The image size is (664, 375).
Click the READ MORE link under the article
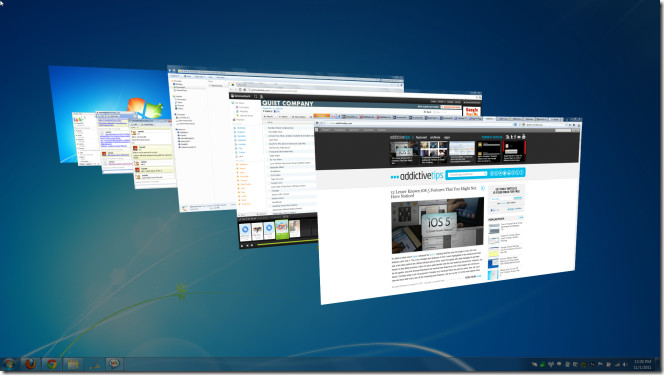coord(473,277)
